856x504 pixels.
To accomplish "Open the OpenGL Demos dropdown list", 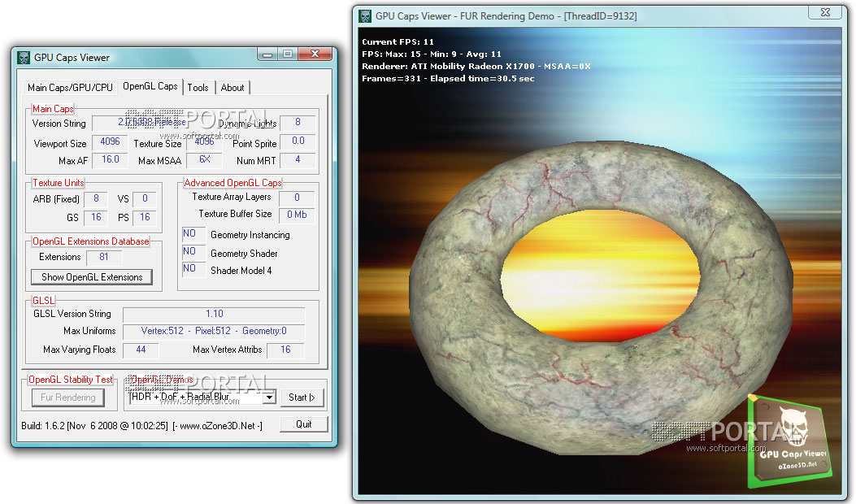I will 268,398.
